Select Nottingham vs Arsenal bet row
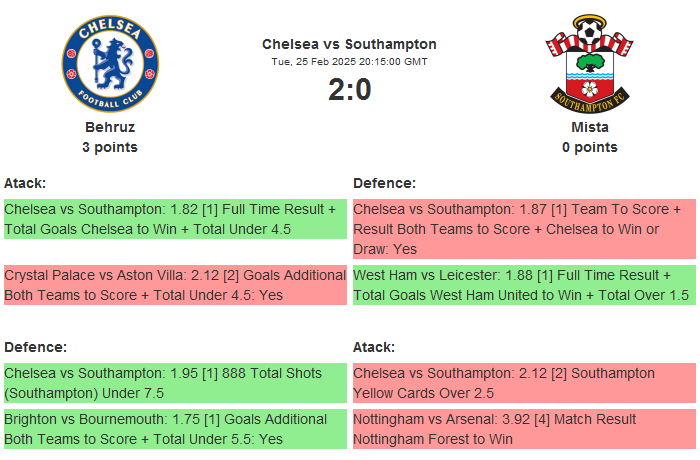 [524, 429]
